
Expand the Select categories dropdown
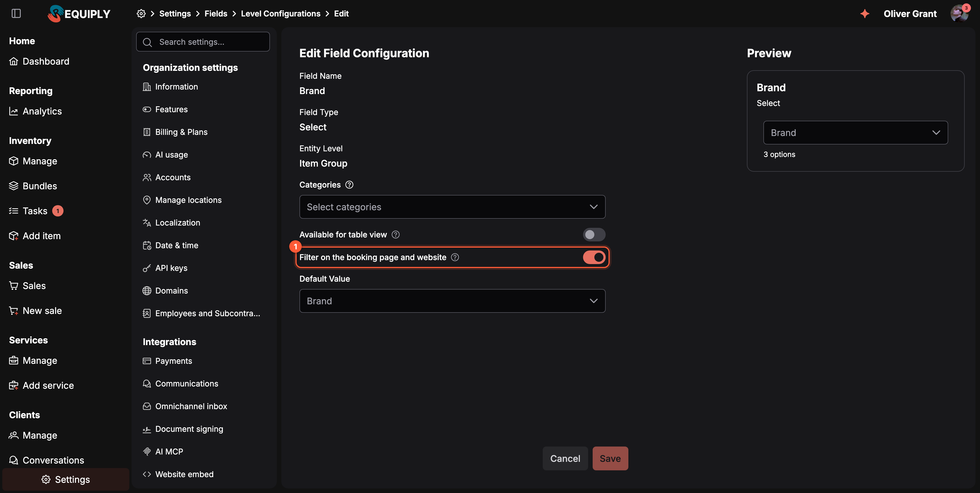(452, 207)
